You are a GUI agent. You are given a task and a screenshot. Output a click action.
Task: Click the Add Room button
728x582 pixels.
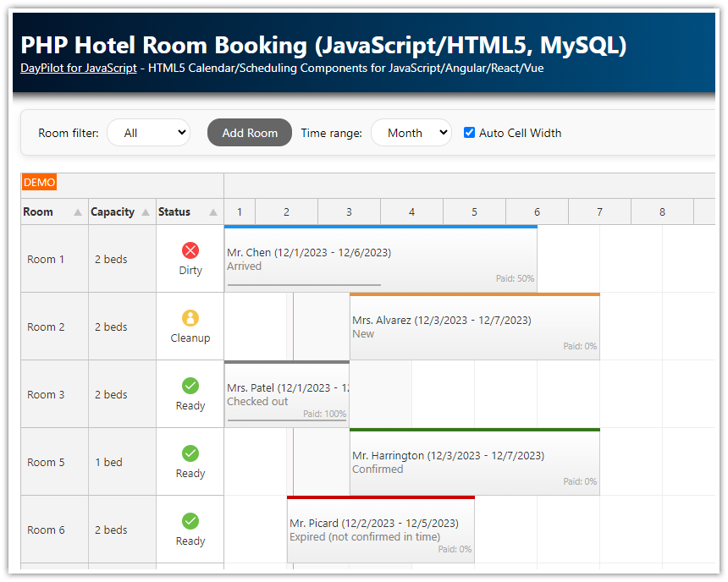click(x=249, y=132)
